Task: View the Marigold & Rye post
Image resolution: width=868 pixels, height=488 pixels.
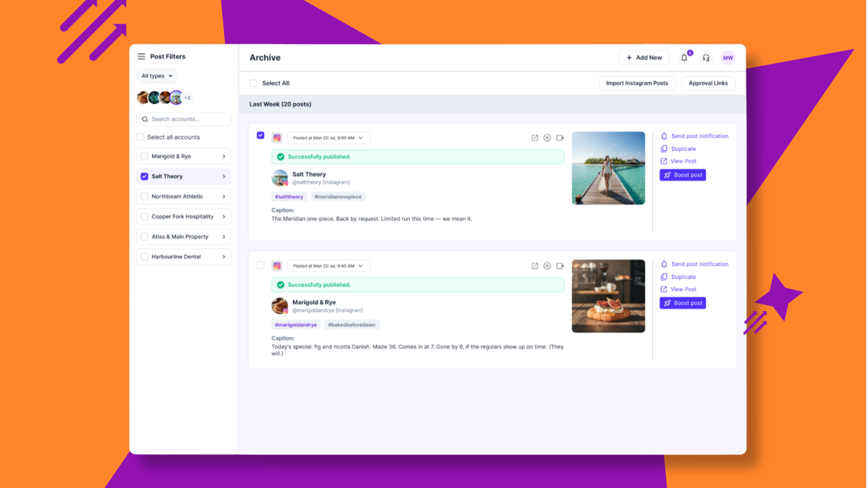Action: pyautogui.click(x=678, y=289)
